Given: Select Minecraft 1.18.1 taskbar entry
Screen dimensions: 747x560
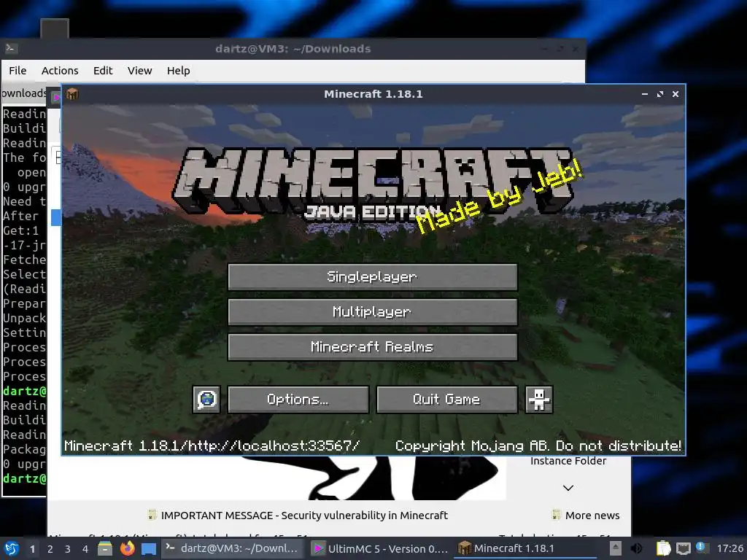Looking at the screenshot, I should tap(525, 548).
